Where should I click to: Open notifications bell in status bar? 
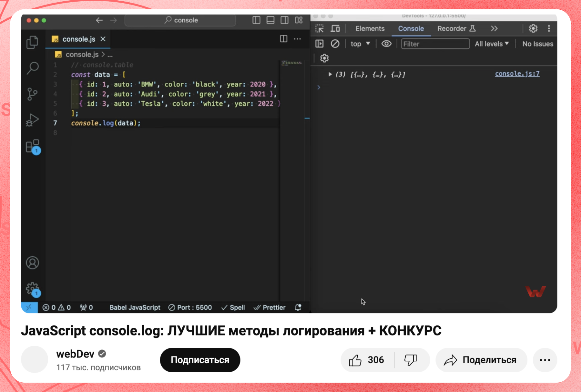tap(298, 307)
